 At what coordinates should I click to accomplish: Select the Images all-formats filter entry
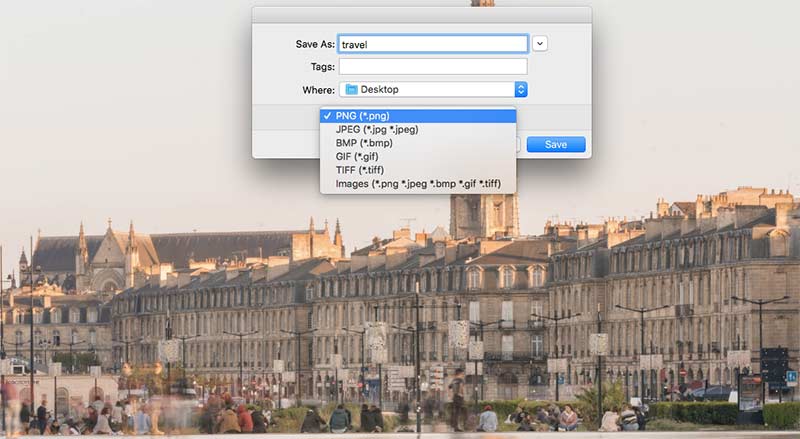[x=417, y=184]
